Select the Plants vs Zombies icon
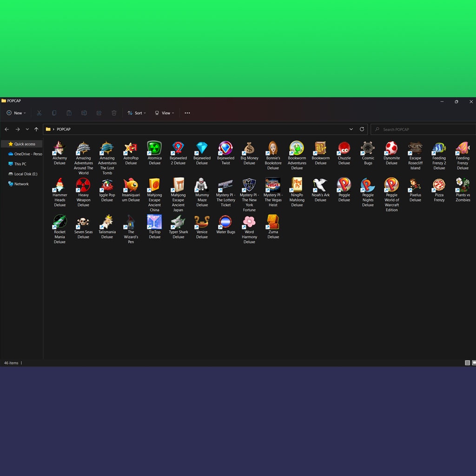The height and width of the screenshot is (476, 476). 463,185
